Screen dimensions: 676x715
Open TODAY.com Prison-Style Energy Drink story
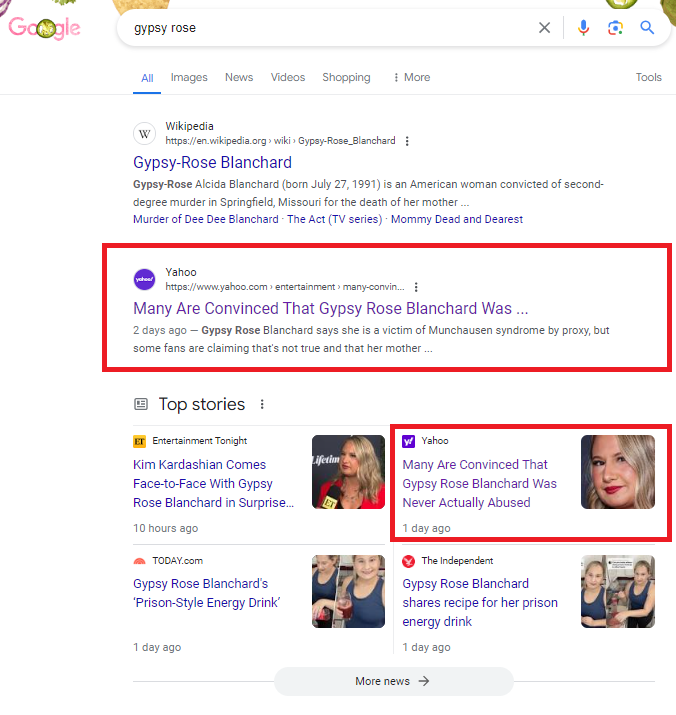click(207, 593)
